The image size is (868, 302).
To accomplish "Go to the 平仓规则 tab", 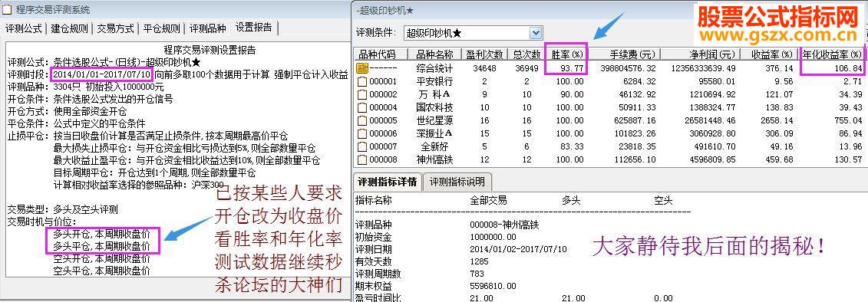I will click(x=161, y=29).
